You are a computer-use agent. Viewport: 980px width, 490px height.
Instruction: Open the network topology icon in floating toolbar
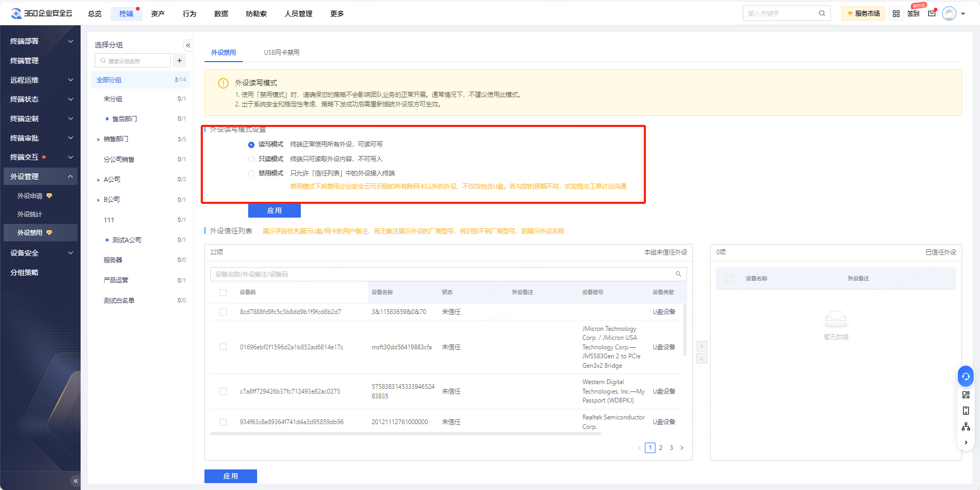tap(965, 426)
